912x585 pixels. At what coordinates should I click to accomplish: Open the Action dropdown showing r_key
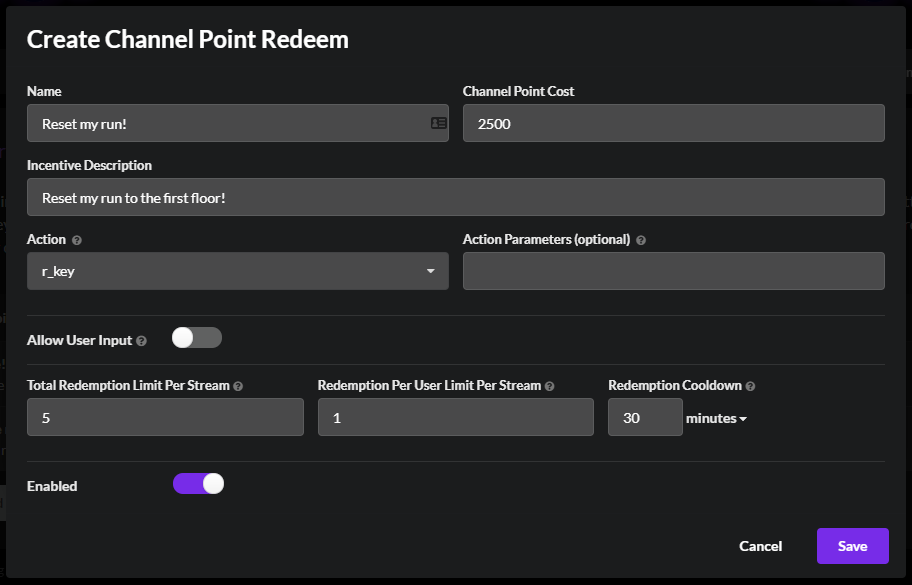[237, 271]
